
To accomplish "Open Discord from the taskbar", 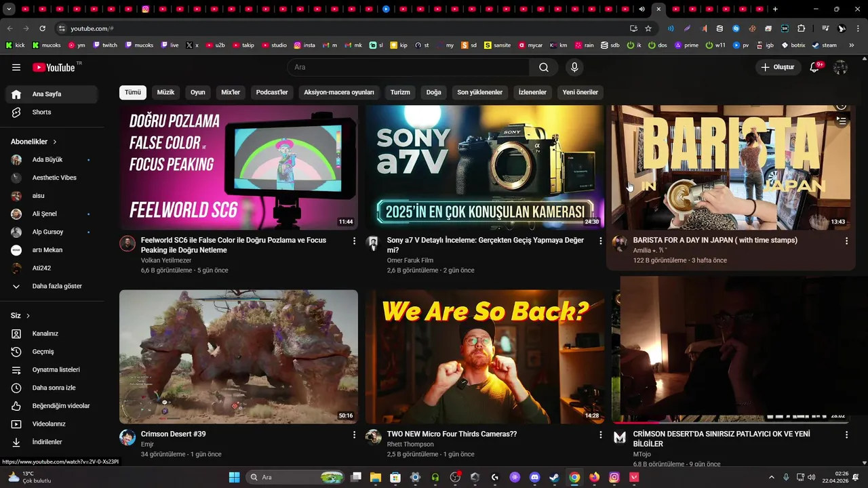I will 534,477.
